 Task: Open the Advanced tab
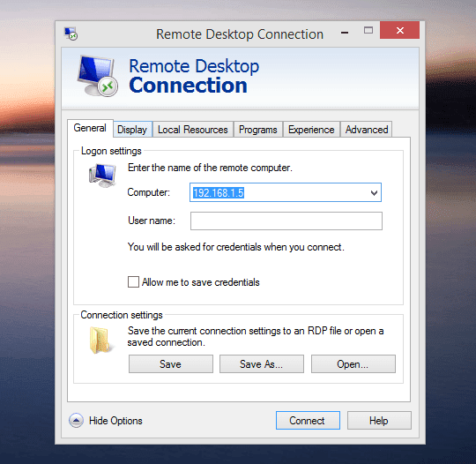pos(367,130)
